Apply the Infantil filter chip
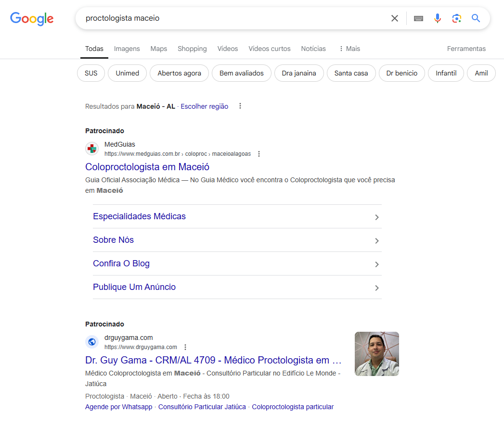504x426 pixels. click(x=446, y=73)
